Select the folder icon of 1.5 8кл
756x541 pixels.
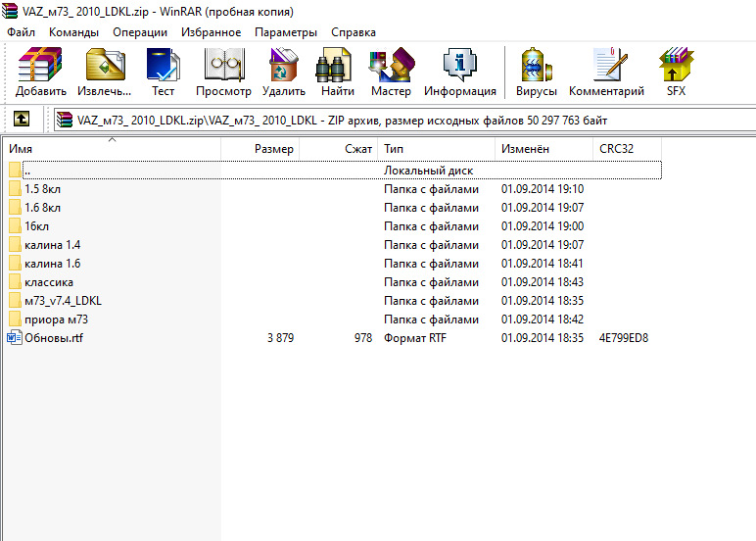pyautogui.click(x=15, y=189)
